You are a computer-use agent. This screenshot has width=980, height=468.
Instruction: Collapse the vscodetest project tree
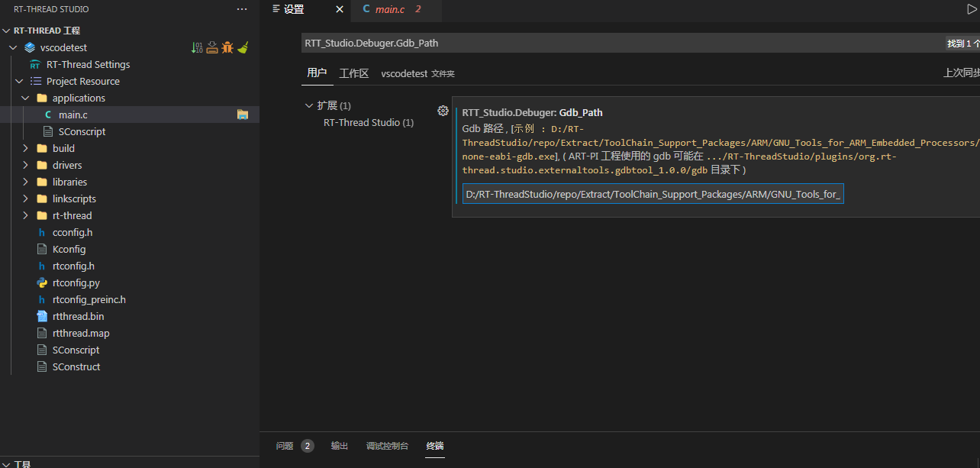[x=12, y=47]
